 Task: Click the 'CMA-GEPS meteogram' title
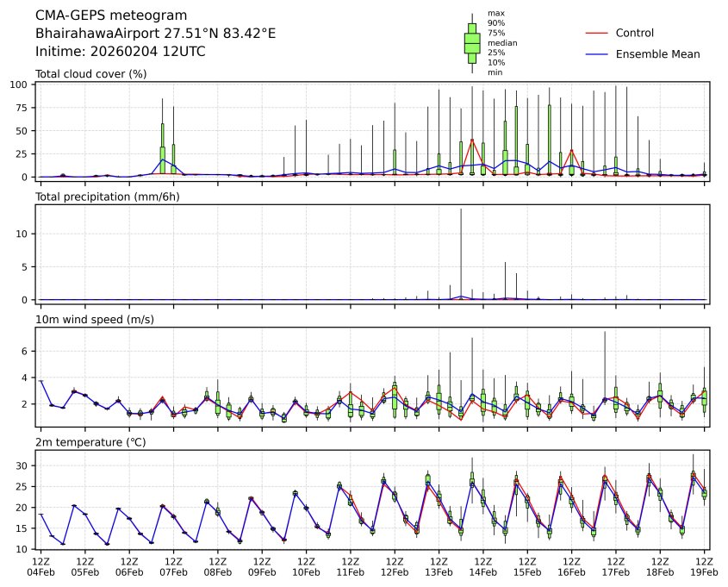coord(107,16)
